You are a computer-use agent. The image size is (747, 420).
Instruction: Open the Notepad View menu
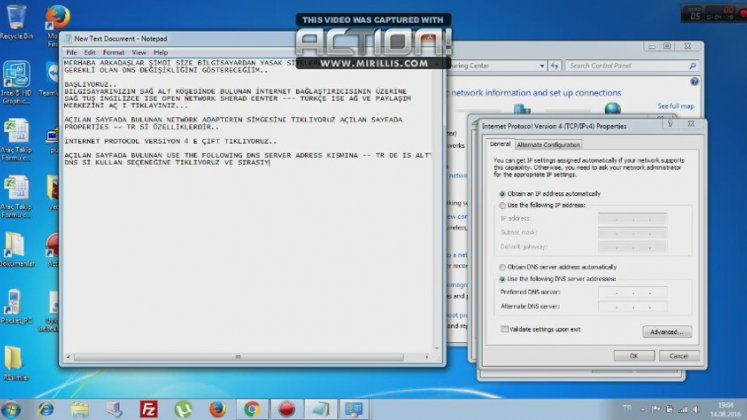tap(139, 52)
